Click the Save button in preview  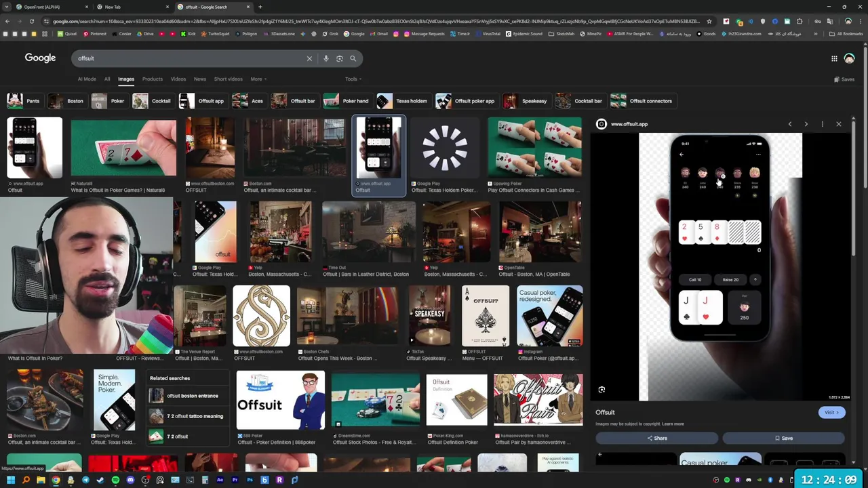point(783,439)
